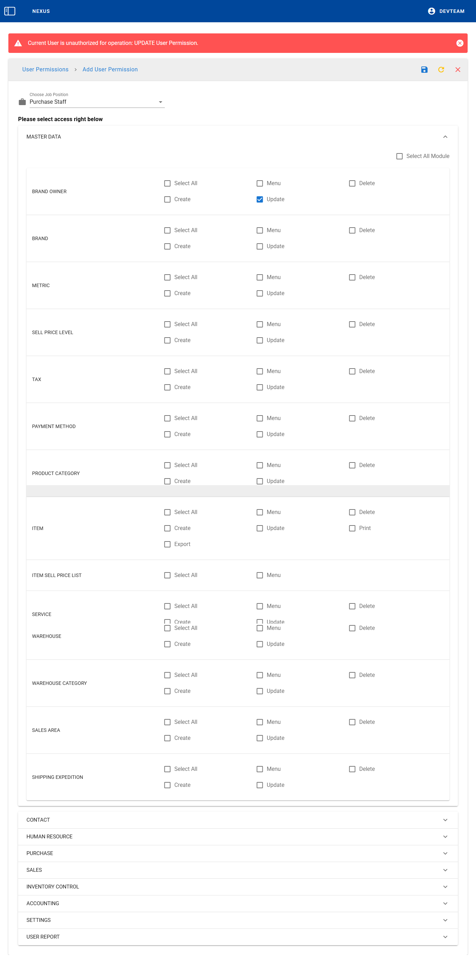Toggle the sidebar panel icon
Viewport: 476px width, 980px height.
tap(9, 11)
